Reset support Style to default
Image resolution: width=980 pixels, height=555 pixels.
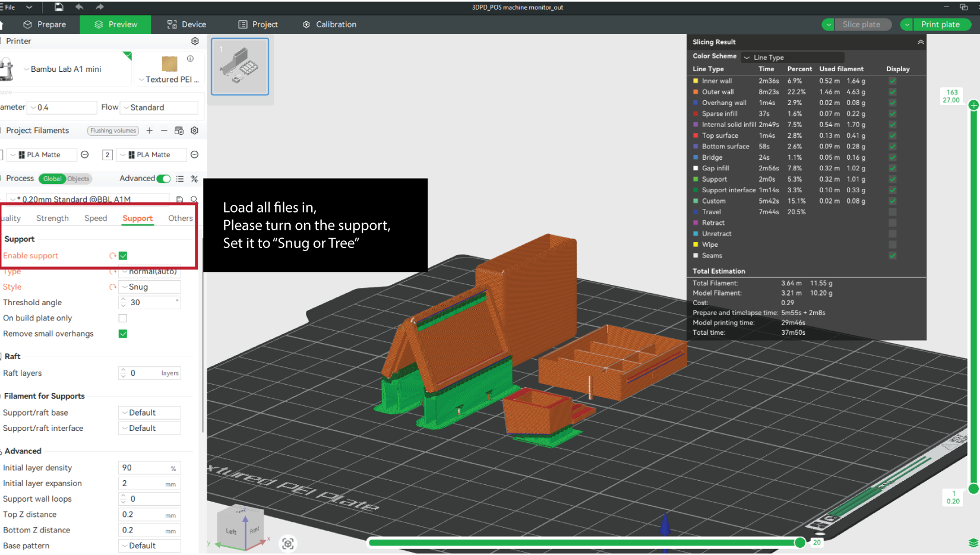tap(112, 287)
